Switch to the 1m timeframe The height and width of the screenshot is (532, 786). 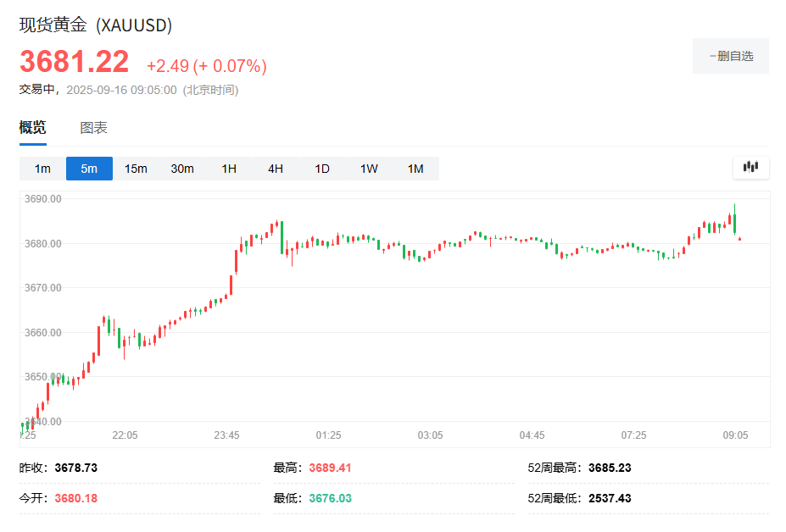pos(42,169)
